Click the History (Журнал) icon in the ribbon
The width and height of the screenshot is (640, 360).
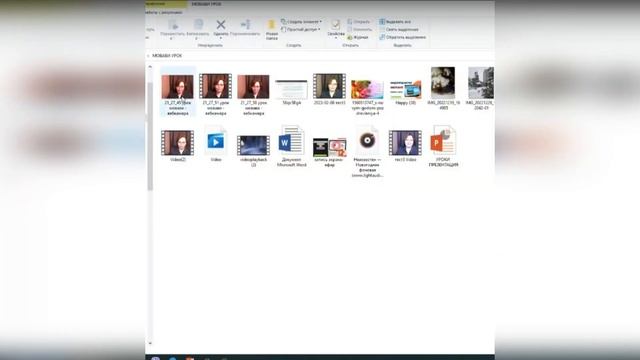pos(350,37)
